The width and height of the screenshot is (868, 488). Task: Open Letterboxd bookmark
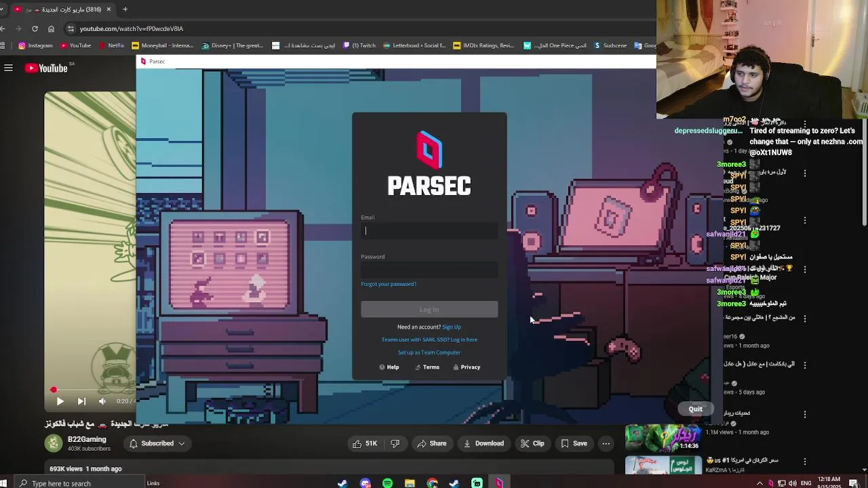point(414,45)
